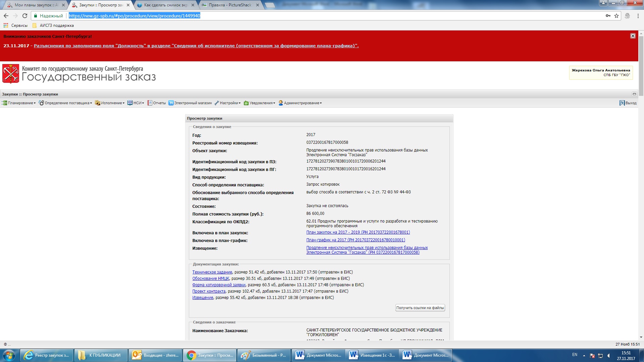The image size is (644, 362).
Task: Bookmark page with the star icon
Action: [x=616, y=16]
